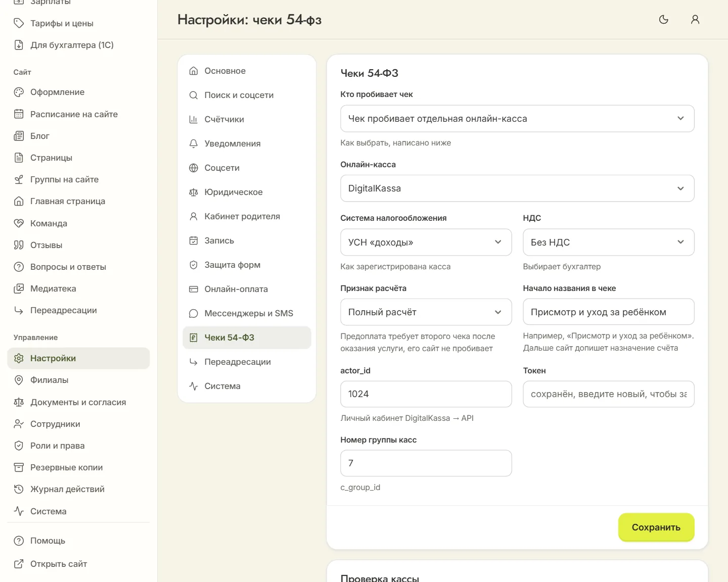The width and height of the screenshot is (728, 582).
Task: Click the Мессенджеры и SMS chat bubble icon
Action: pyautogui.click(x=193, y=313)
